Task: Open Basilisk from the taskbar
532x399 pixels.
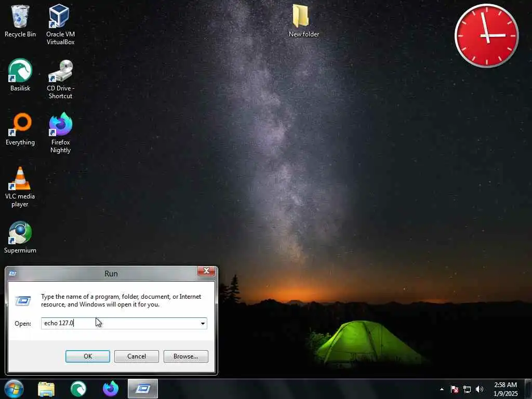Action: click(78, 389)
